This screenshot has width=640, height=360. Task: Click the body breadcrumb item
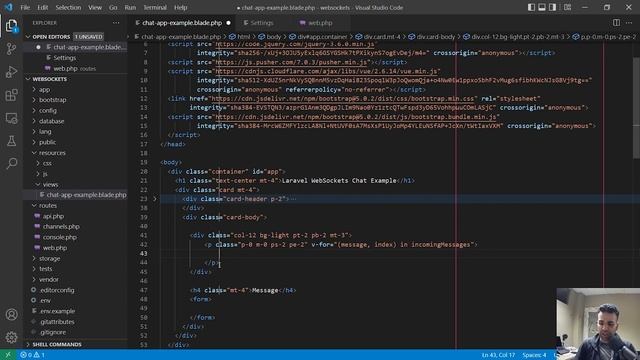tap(269, 37)
